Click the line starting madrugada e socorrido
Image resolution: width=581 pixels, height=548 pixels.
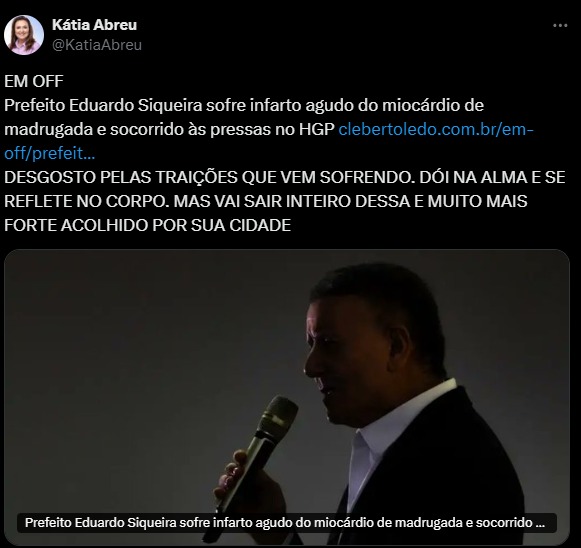(169, 129)
